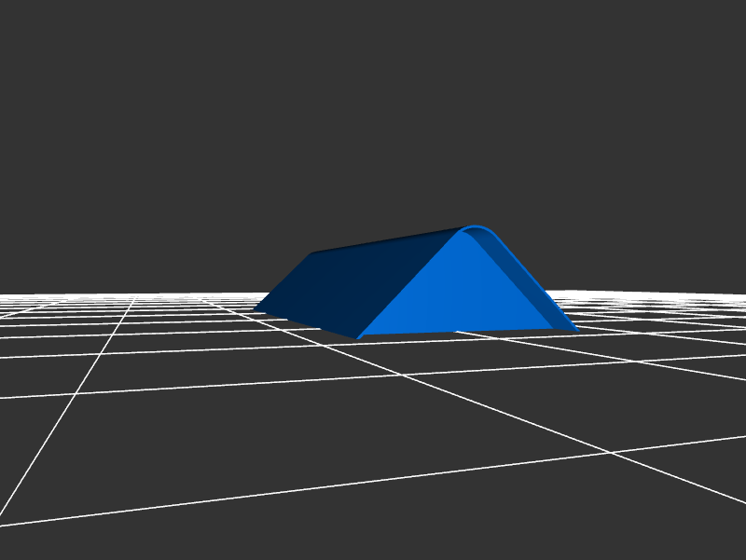The width and height of the screenshot is (746, 560).
Task: Select the grid intersection in the lower-right floor area
Action: click(x=611, y=453)
